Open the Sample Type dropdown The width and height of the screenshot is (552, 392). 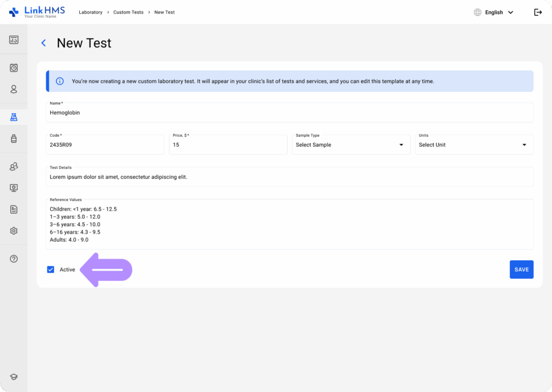(x=351, y=145)
